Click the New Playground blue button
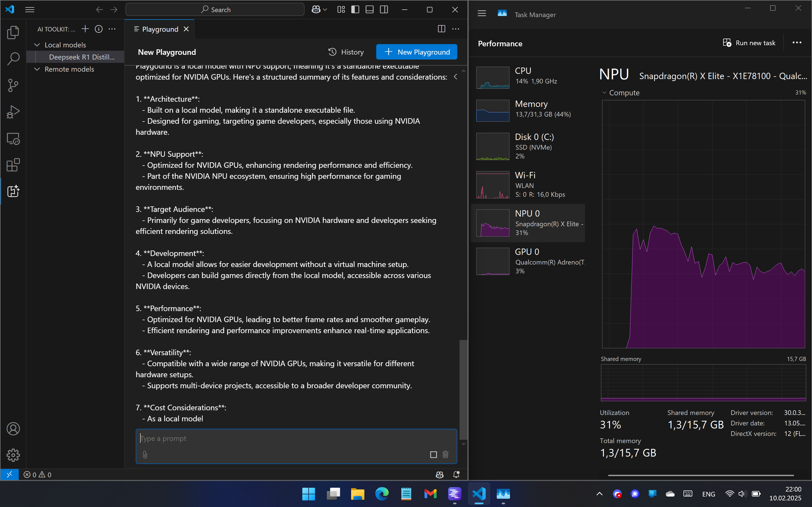Screen dimensions: 812x507 (416, 52)
